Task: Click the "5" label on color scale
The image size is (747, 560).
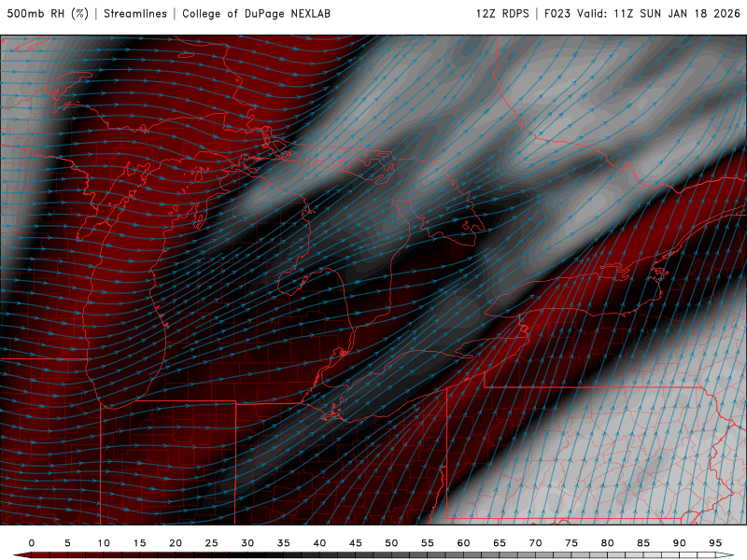Action: (x=67, y=543)
